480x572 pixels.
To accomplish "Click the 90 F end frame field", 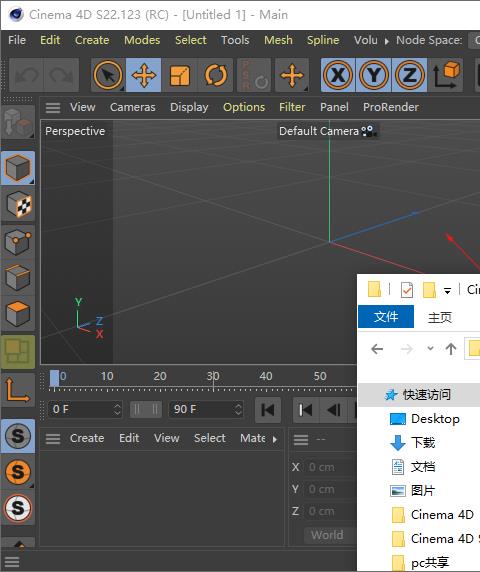I will tap(206, 409).
